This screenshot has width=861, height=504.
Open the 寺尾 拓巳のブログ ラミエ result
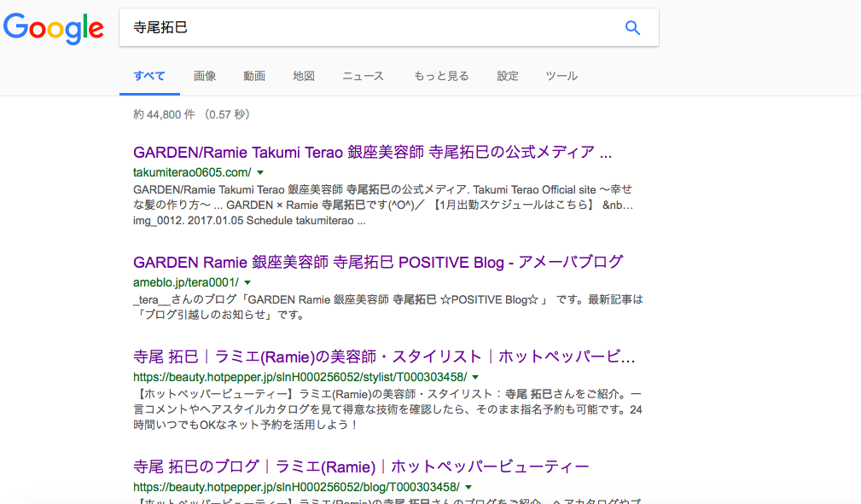361,466
